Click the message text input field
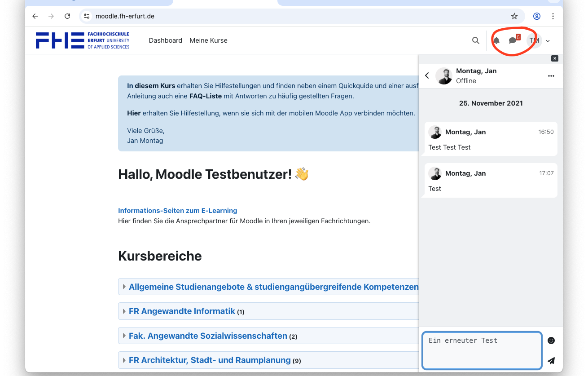Viewport: 588px width, 376px height. pos(481,350)
